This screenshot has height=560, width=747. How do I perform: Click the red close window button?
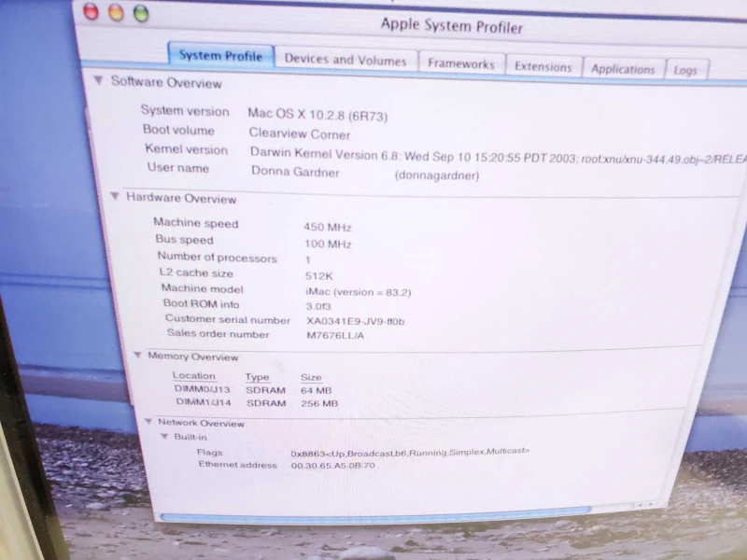tap(91, 11)
